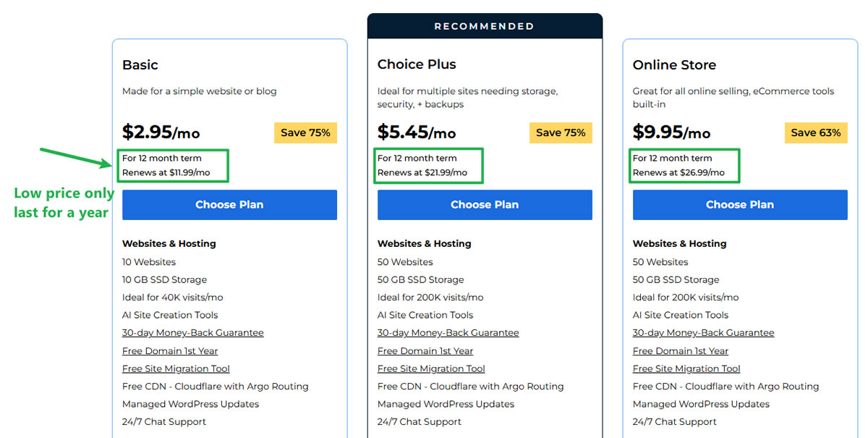Open Choice Plus 30-day Money-Back Guarantee link
This screenshot has width=868, height=438.
point(448,333)
